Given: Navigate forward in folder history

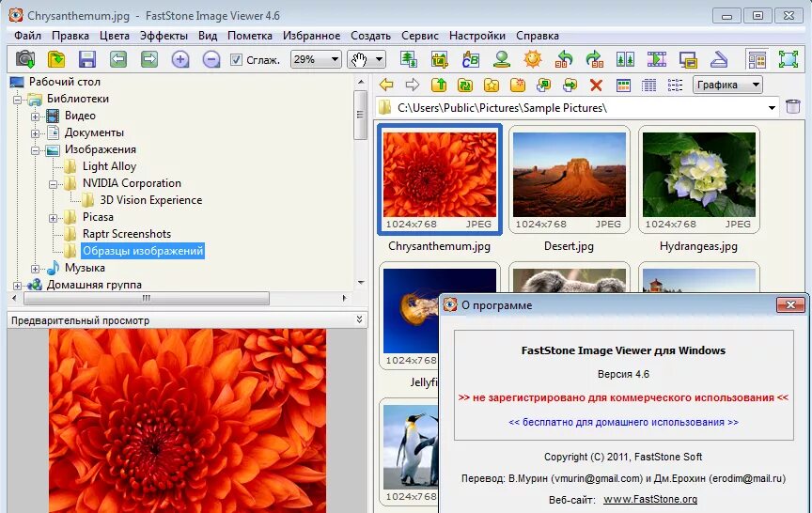Looking at the screenshot, I should click(413, 85).
